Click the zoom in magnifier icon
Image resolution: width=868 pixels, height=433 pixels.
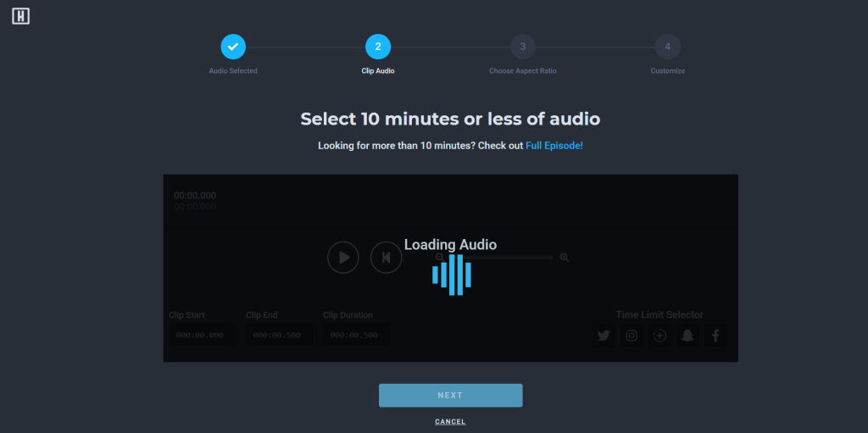[x=565, y=257]
